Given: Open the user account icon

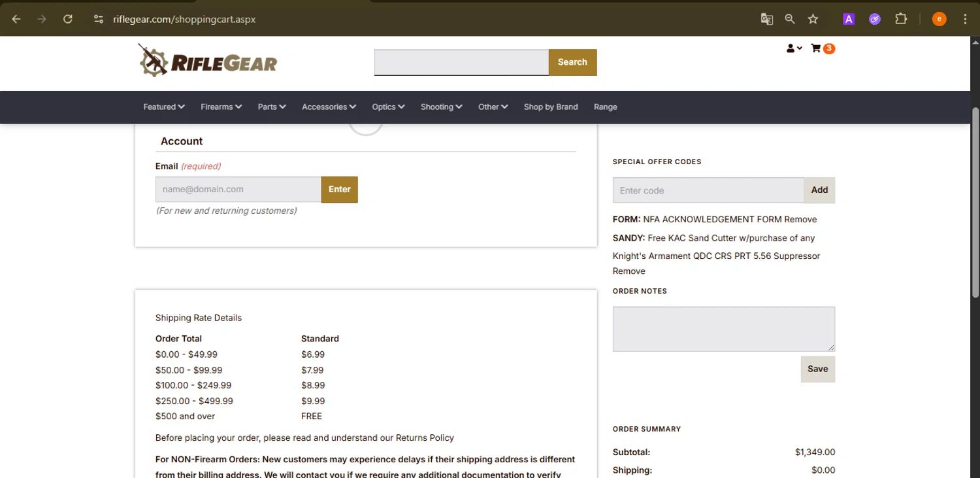Looking at the screenshot, I should pos(794,48).
